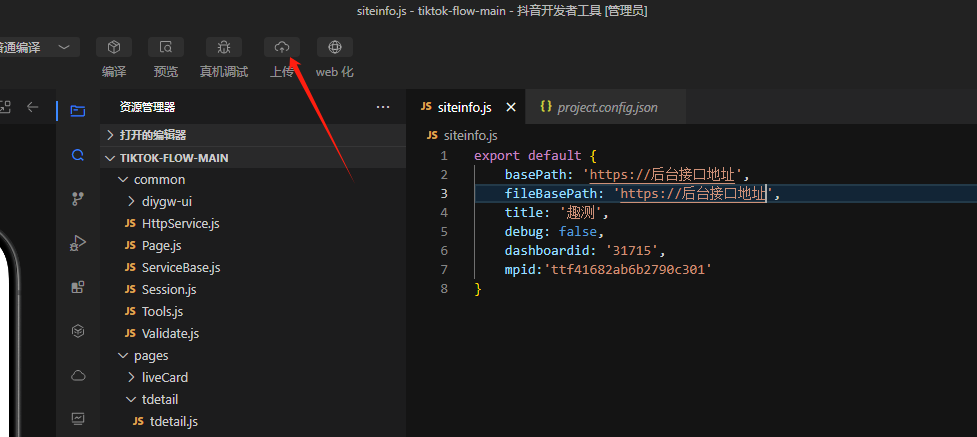Click the back arrow beside the simulator
977x437 pixels.
[x=33, y=107]
